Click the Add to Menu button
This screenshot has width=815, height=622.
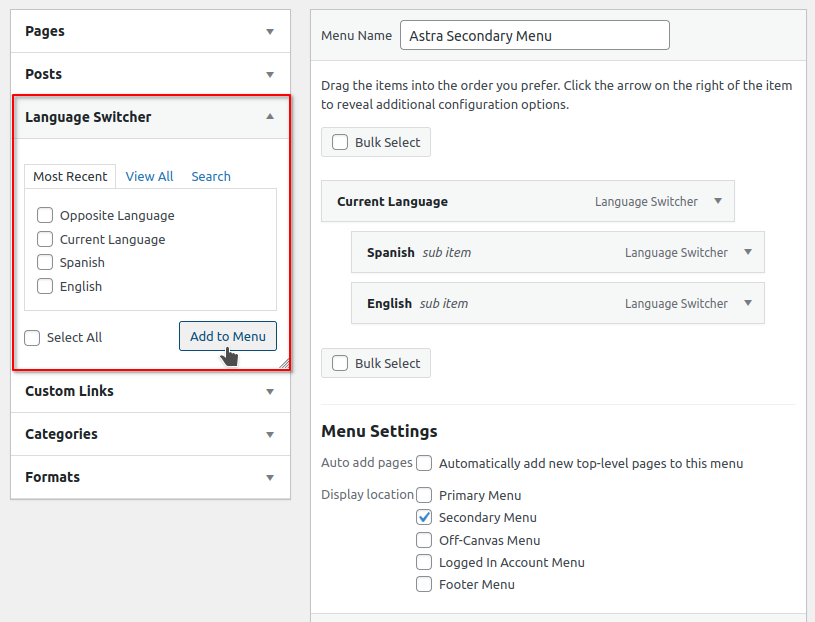coord(227,336)
